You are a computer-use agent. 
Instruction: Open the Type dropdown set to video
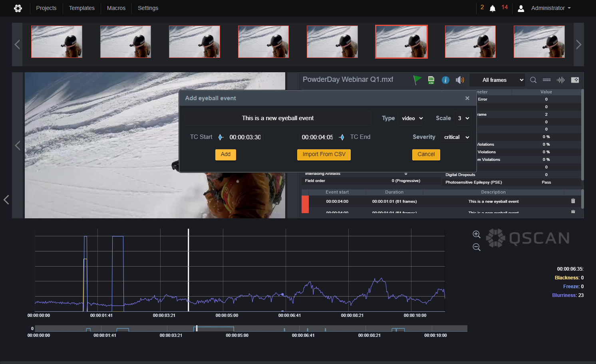[412, 118]
